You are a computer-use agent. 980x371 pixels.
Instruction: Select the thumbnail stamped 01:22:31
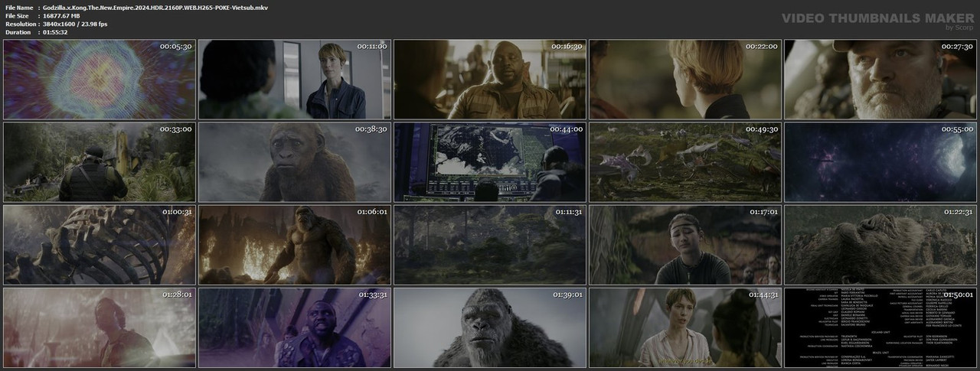880,244
